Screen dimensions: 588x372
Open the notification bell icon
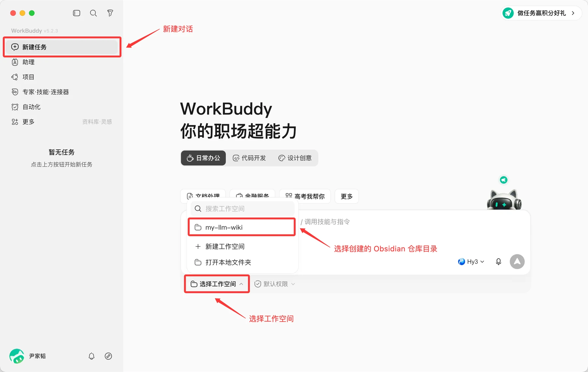point(91,356)
